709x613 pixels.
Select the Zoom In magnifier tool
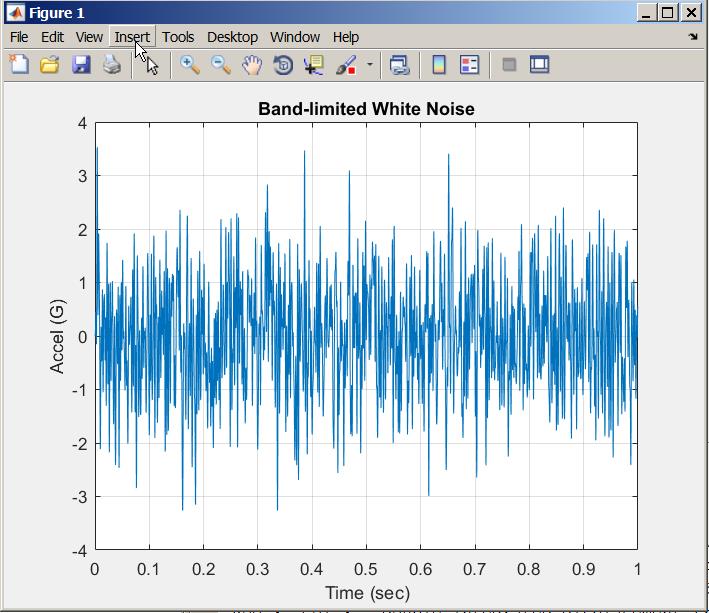click(190, 65)
